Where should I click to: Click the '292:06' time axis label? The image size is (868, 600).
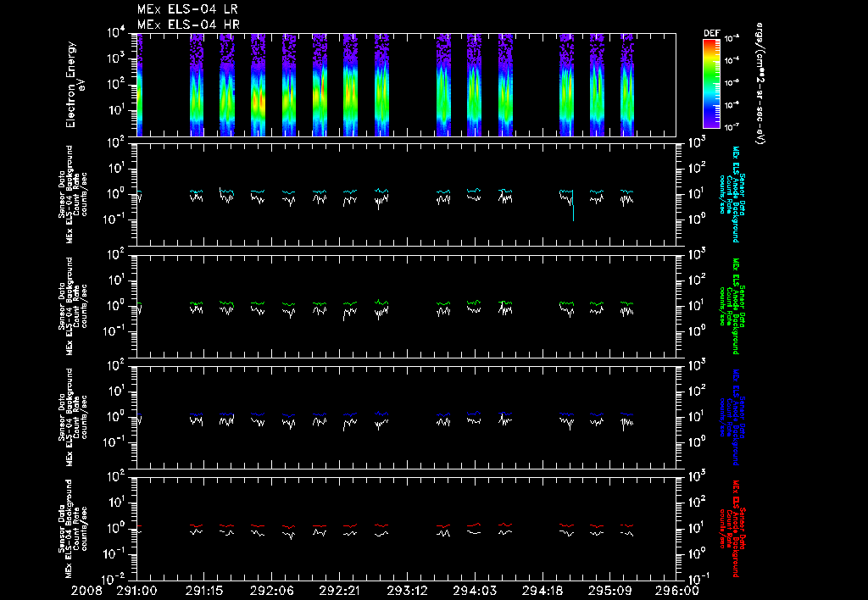pyautogui.click(x=272, y=591)
